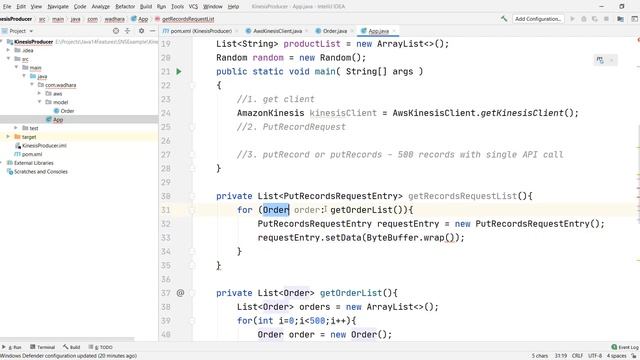Switch to pom.xml (KinesisProducer) tab
This screenshot has width=640, height=360.
pos(198,31)
